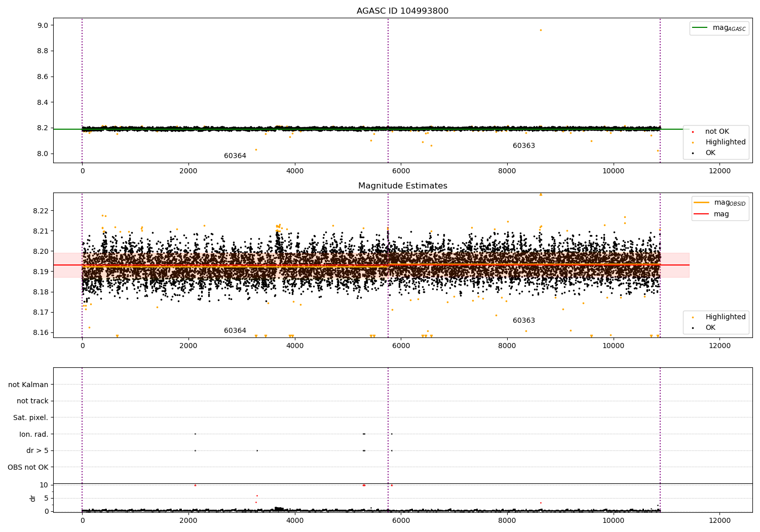This screenshot has height=532, width=760.
Task: Click the '8.22' y-axis tick of Magnitude Estimates plot
Action: coord(41,211)
